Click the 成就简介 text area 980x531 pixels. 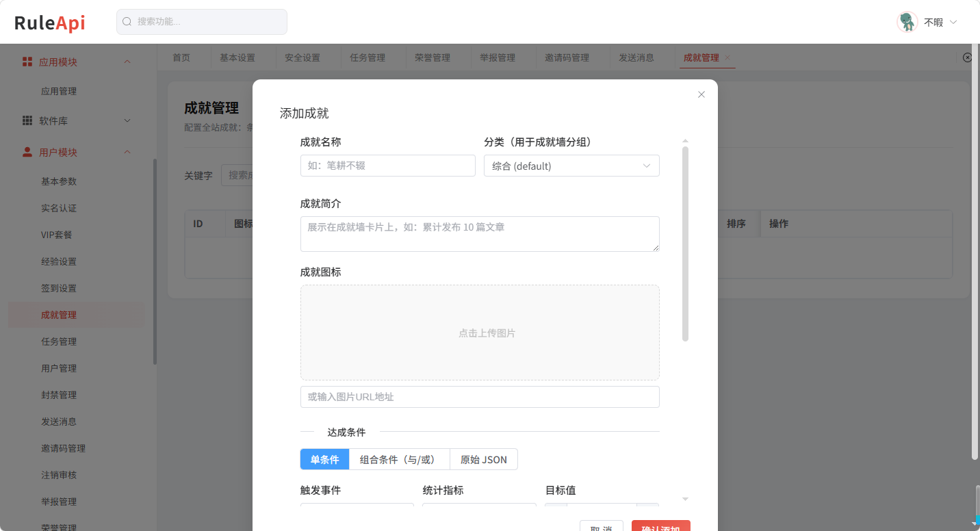480,234
